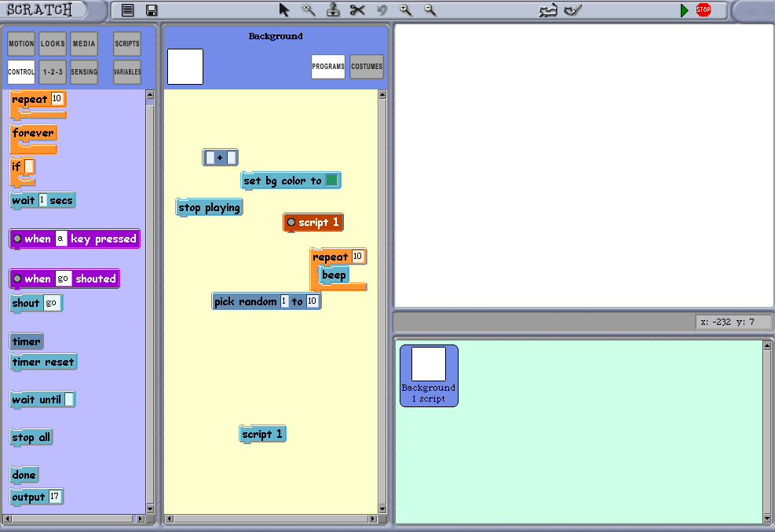Click the scripts area scroll down arrow

(x=382, y=508)
